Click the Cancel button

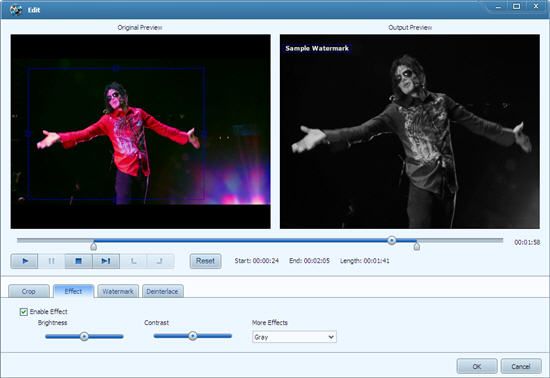(521, 366)
